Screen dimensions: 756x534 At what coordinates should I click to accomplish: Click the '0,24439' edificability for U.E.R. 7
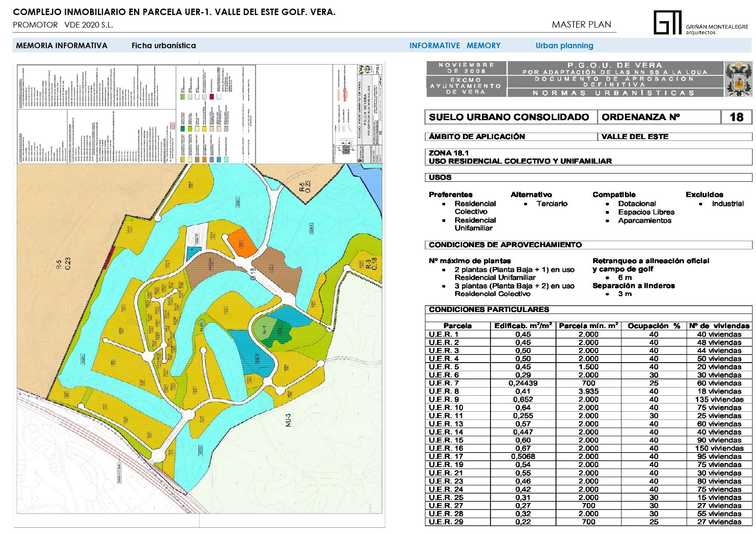523,383
